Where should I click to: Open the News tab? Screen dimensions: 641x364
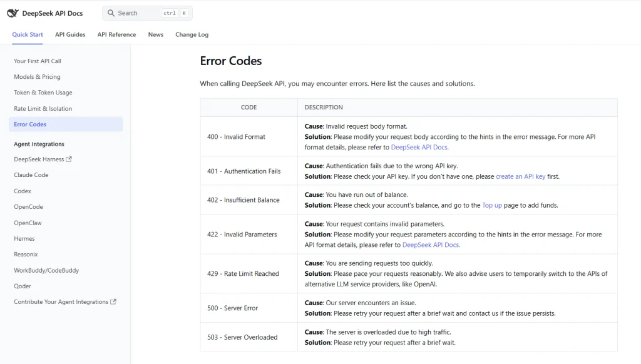point(156,35)
